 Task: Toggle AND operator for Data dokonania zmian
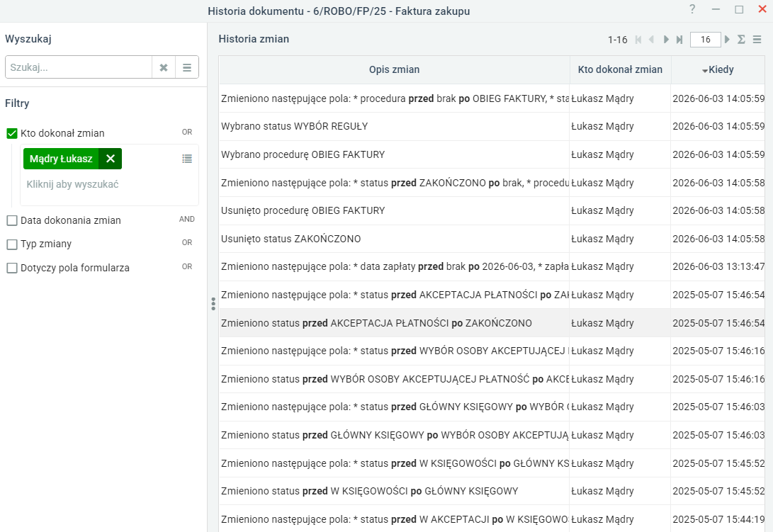pos(187,219)
